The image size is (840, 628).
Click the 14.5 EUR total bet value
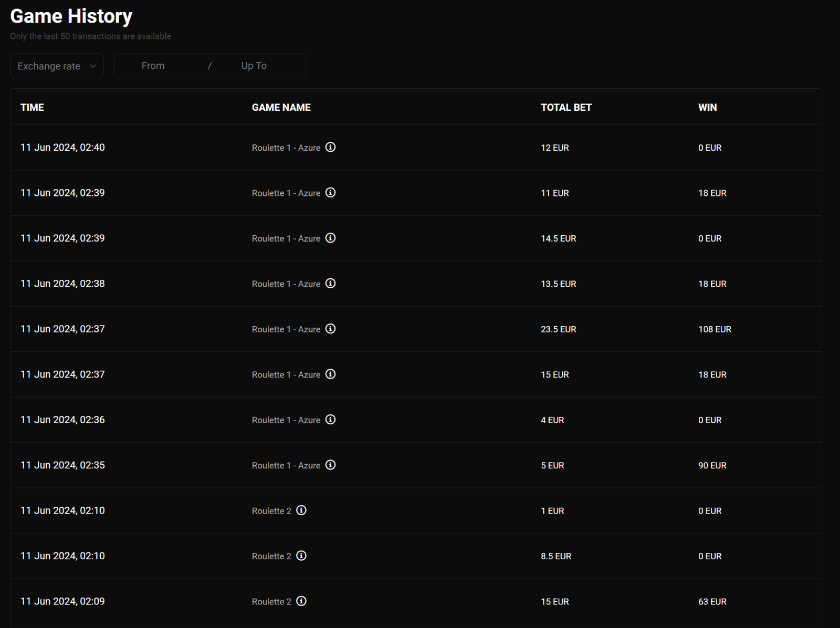(558, 238)
